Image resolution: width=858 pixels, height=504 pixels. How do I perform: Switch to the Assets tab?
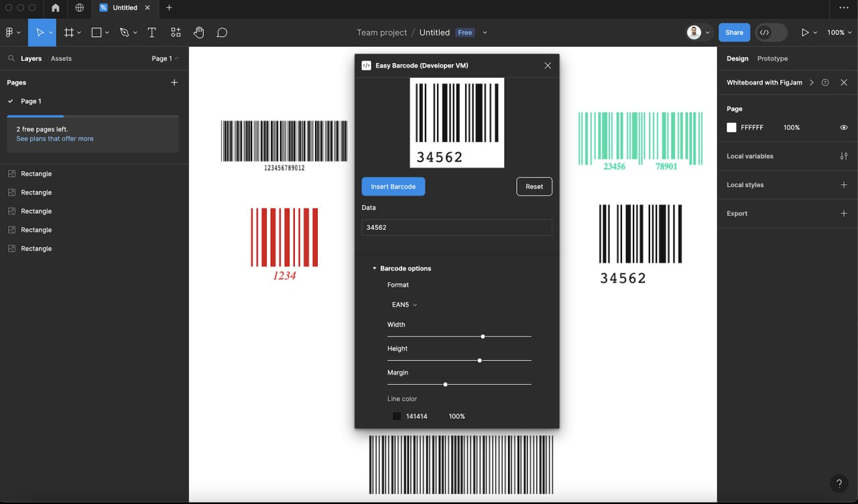pos(61,58)
